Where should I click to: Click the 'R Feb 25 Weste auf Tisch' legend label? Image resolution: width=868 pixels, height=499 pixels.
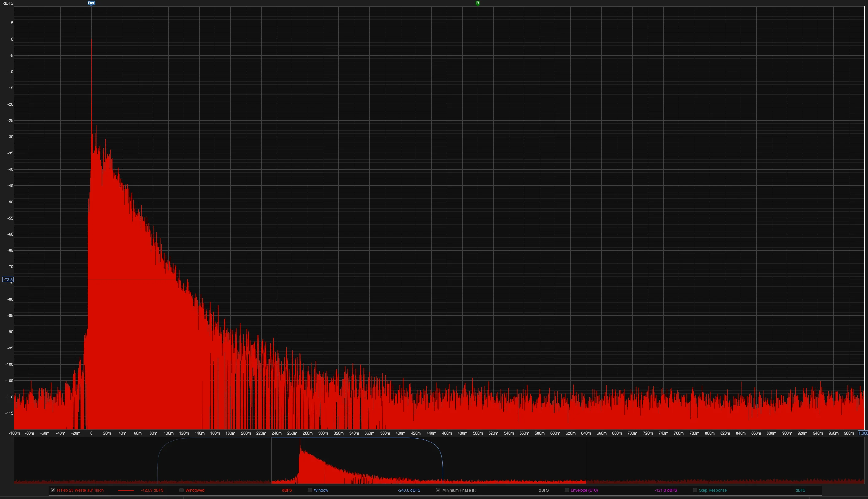coord(80,490)
